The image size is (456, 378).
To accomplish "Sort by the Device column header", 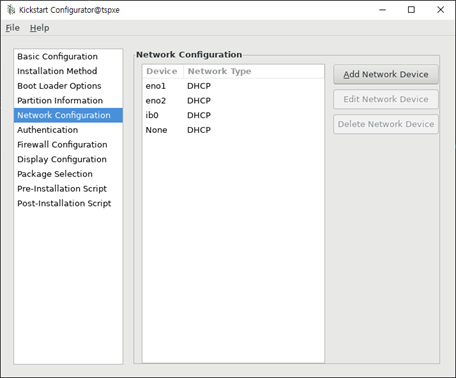I will tap(163, 71).
